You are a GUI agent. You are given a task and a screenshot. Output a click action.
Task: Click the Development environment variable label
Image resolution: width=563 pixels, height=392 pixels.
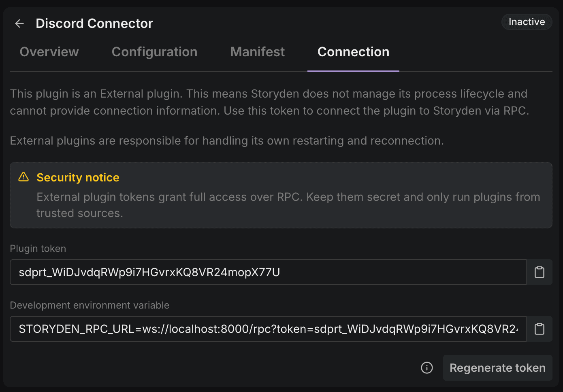[x=90, y=305]
